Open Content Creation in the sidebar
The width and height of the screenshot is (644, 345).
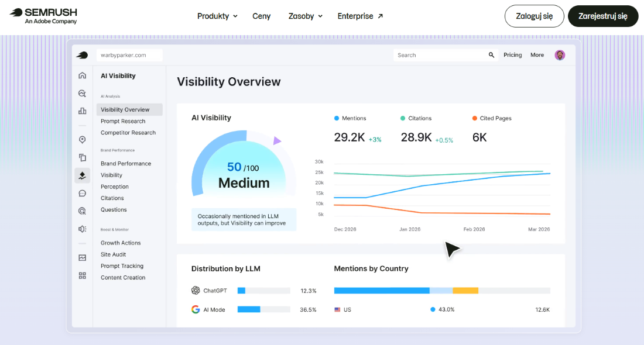[x=123, y=277]
